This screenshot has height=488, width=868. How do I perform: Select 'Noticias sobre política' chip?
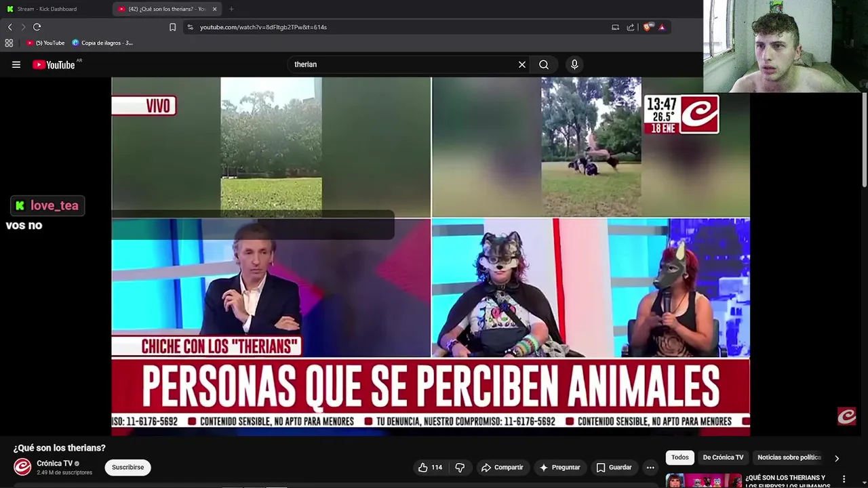click(789, 457)
